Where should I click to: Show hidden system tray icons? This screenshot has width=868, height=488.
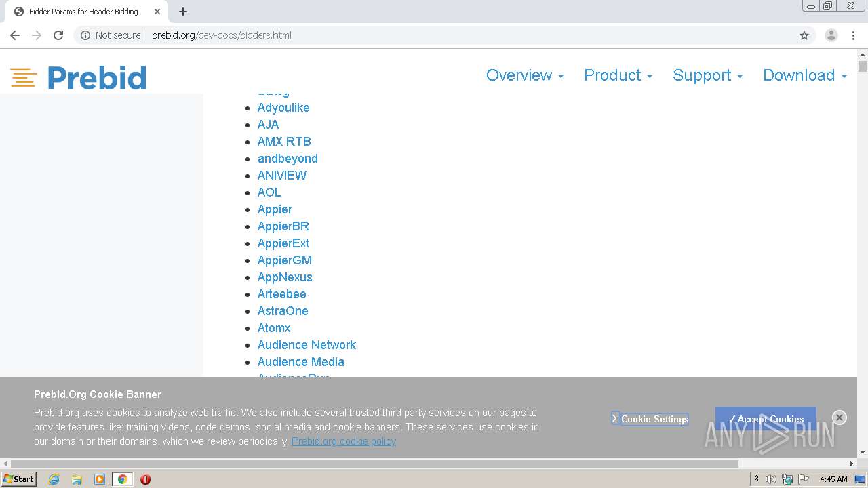(x=756, y=479)
